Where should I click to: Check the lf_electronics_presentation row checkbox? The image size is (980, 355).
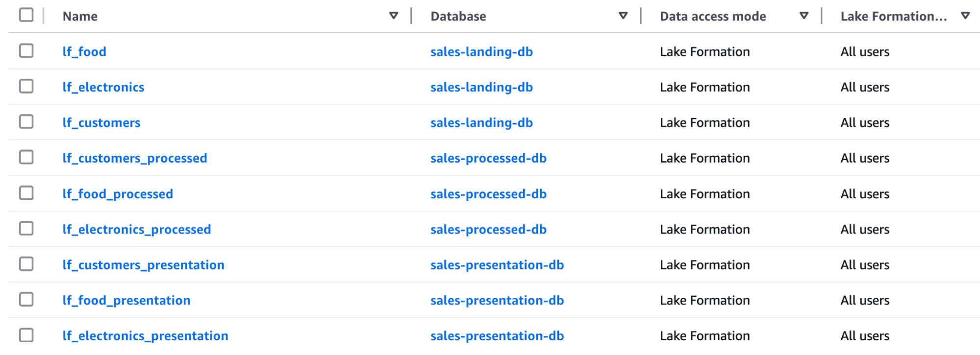[26, 335]
